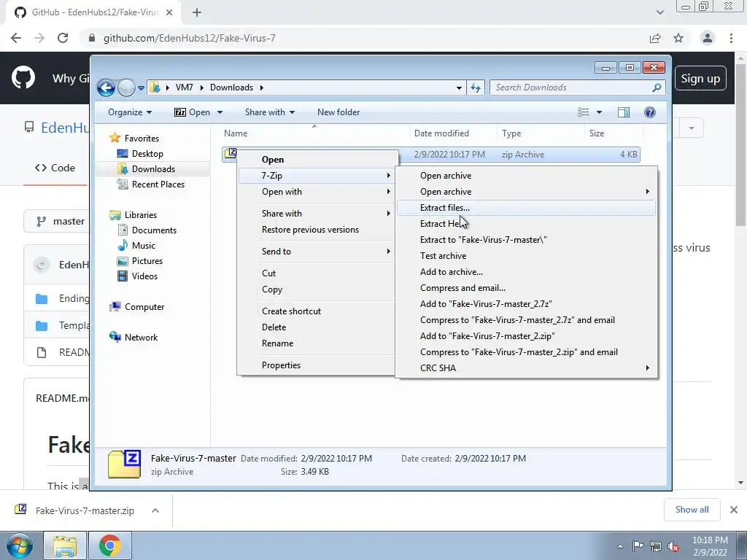This screenshot has width=747, height=560.
Task: Sort by Size column header
Action: [x=597, y=133]
